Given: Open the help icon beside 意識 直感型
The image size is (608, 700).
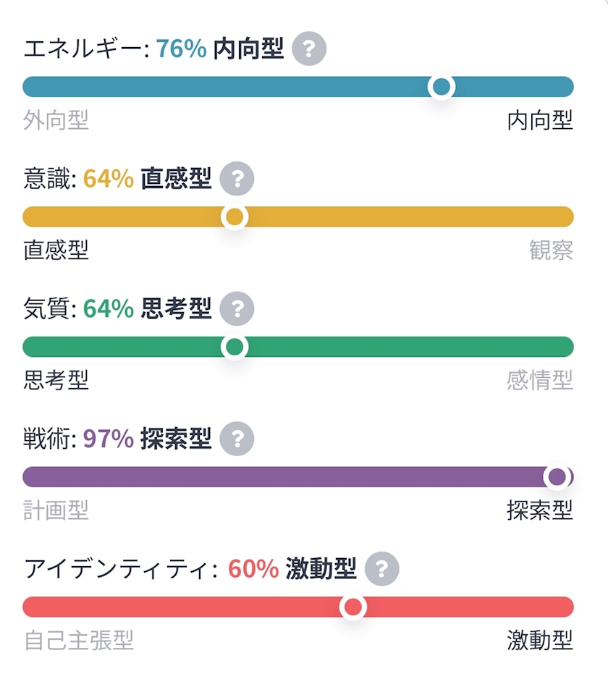Looking at the screenshot, I should click(237, 179).
